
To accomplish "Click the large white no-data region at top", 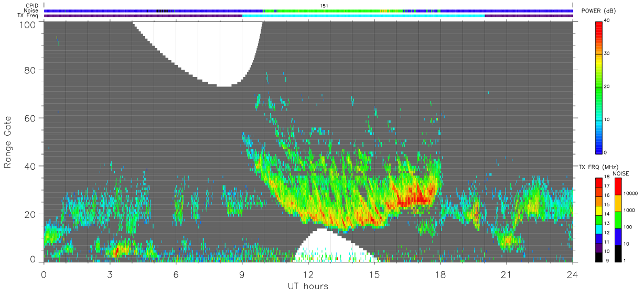I will point(210,50).
